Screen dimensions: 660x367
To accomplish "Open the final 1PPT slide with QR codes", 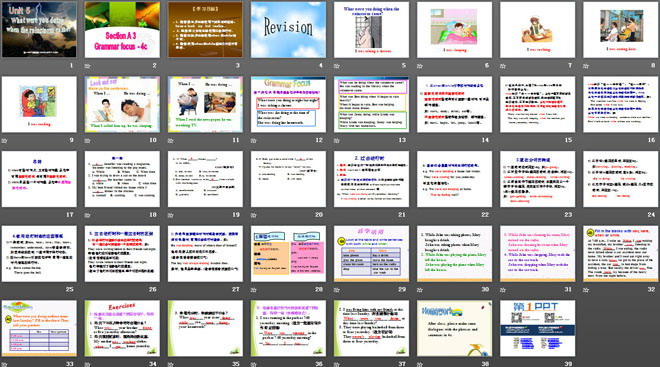I will 538,328.
